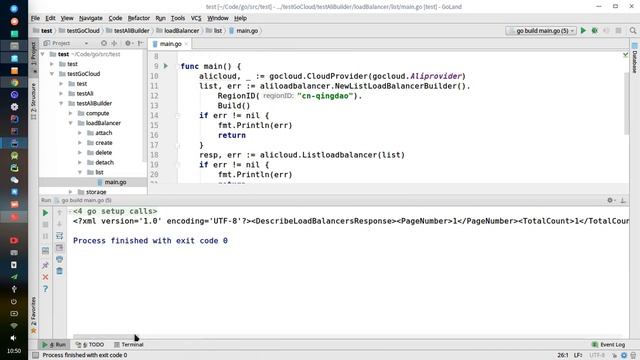Collapse the loadBalancer folder
Viewport: 640px width, 360px height.
pos(70,123)
